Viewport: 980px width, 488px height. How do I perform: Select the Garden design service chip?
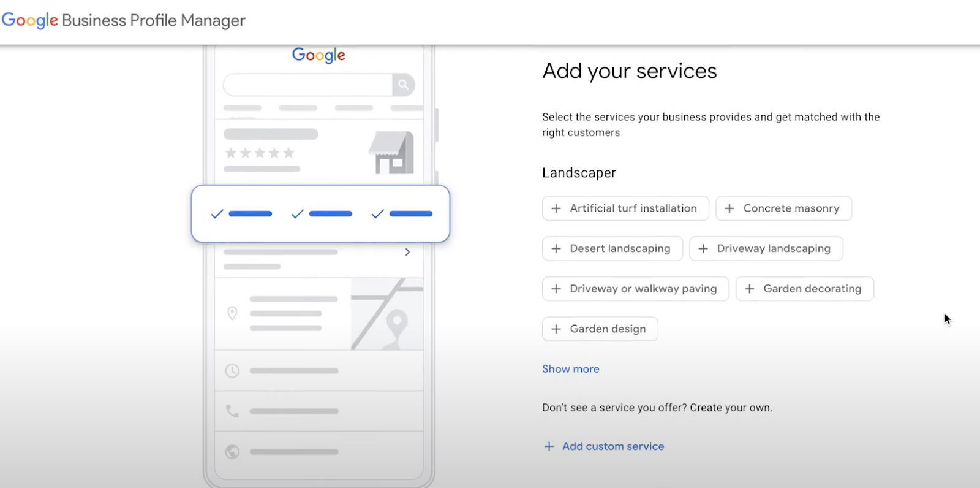pyautogui.click(x=600, y=329)
